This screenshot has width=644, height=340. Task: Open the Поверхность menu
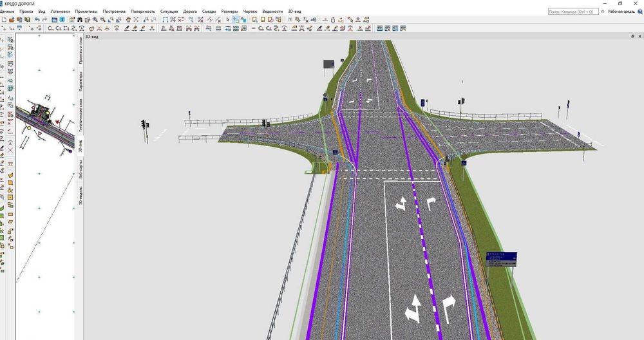(x=143, y=12)
